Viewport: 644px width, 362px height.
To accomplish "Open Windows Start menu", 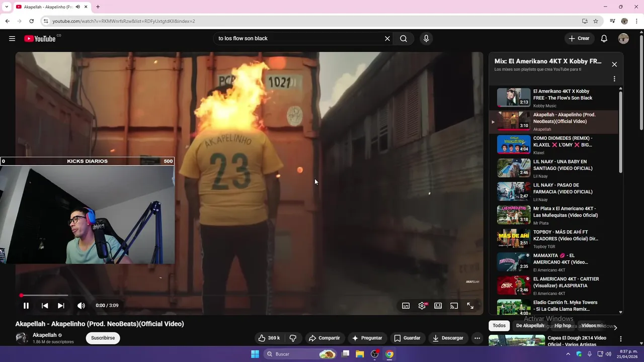I will [x=255, y=354].
